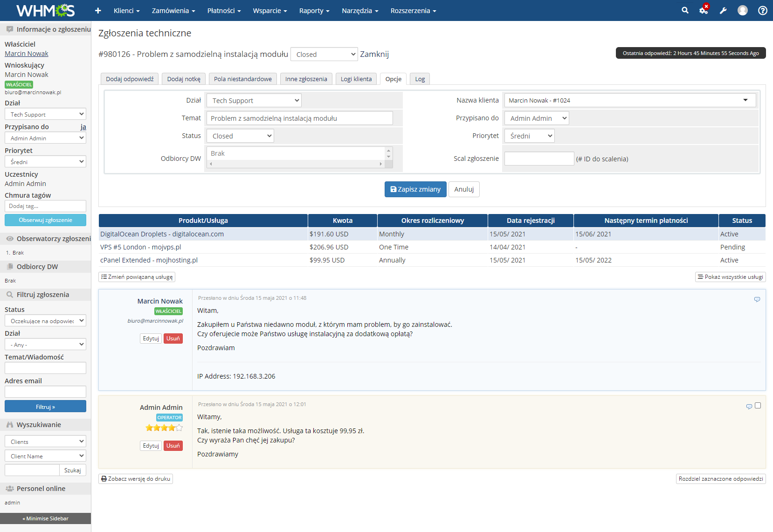This screenshot has height=532, width=773.
Task: Click the Personel online sidebar icon
Action: 9,488
